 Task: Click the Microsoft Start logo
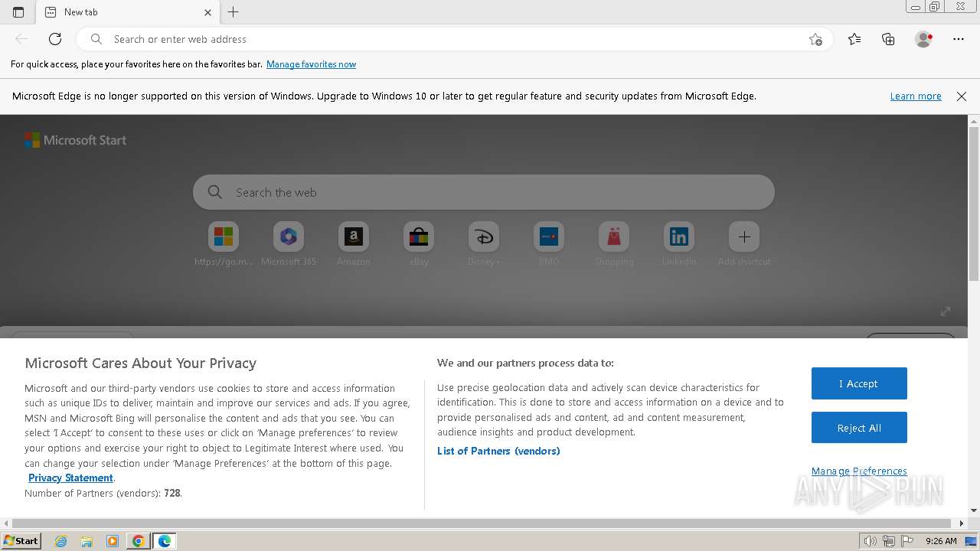pos(75,140)
